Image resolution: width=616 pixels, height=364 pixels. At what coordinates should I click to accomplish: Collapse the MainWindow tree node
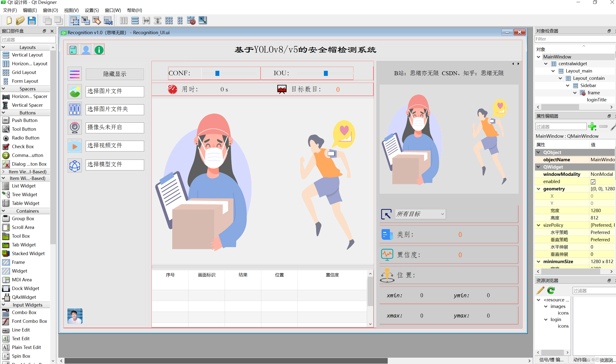538,57
